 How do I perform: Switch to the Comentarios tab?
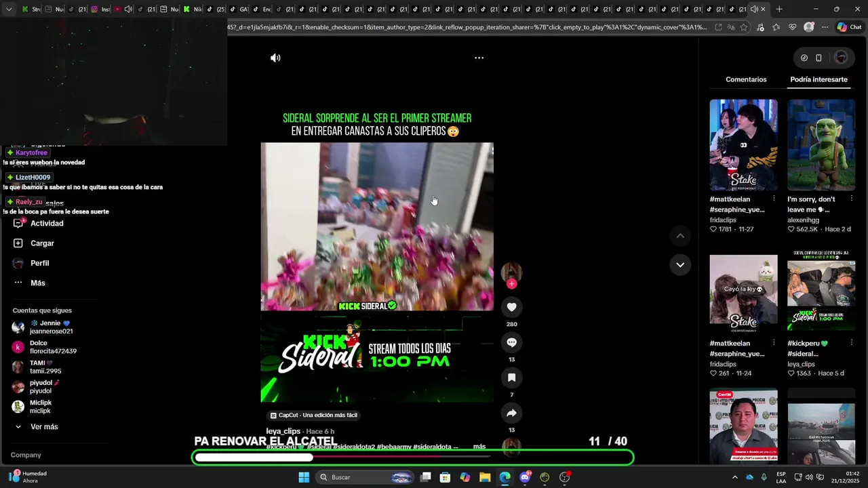[x=746, y=79]
